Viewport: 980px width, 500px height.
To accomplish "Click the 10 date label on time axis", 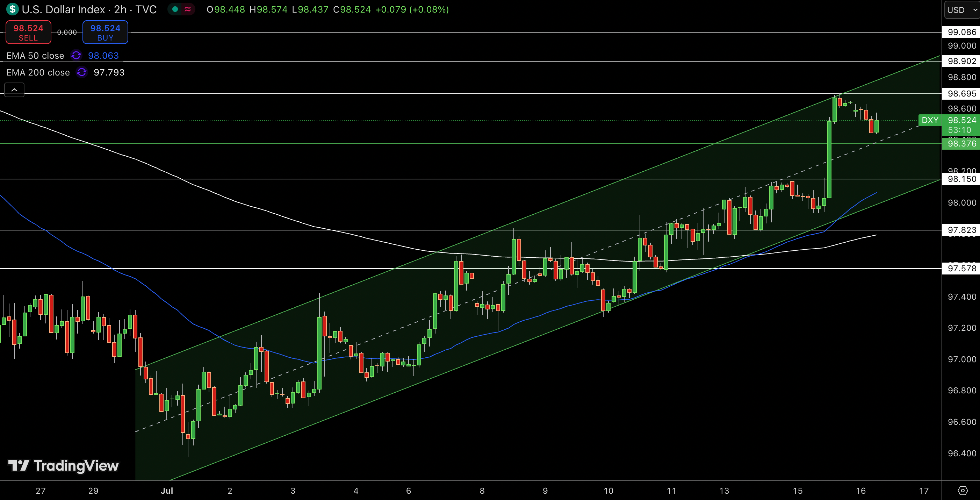I will (608, 491).
